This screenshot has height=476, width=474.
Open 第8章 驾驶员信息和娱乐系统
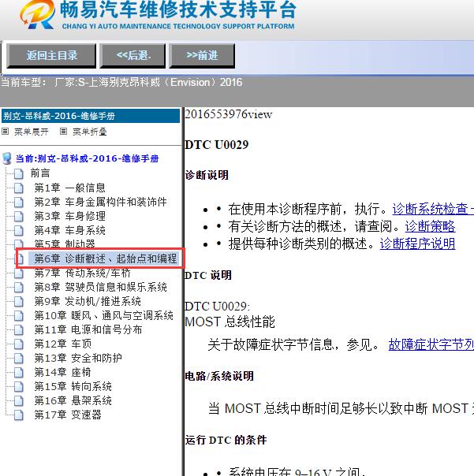[101, 287]
